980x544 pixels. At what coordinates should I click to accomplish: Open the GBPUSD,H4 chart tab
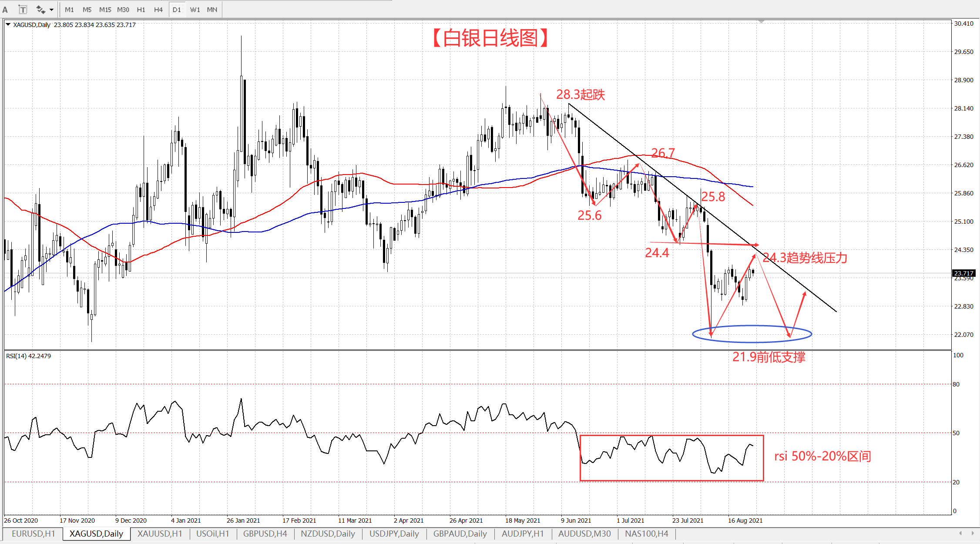click(265, 534)
